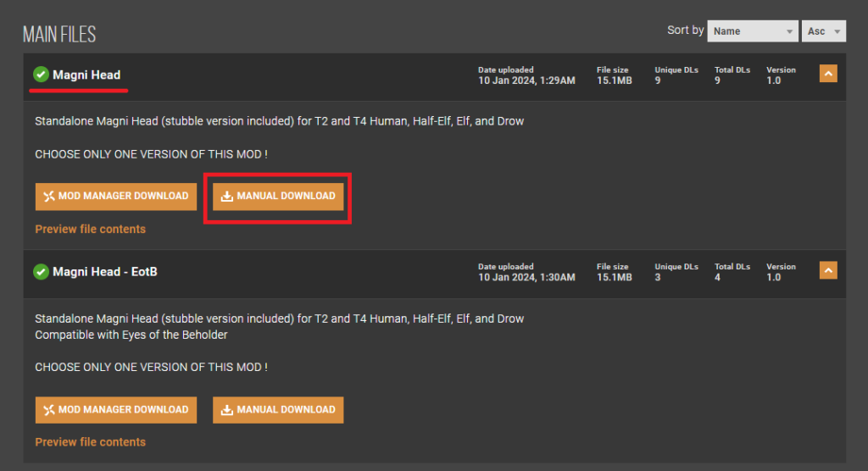The width and height of the screenshot is (868, 471).
Task: Click the tools icon on Magni Head's Mod Manager button
Action: 49,197
